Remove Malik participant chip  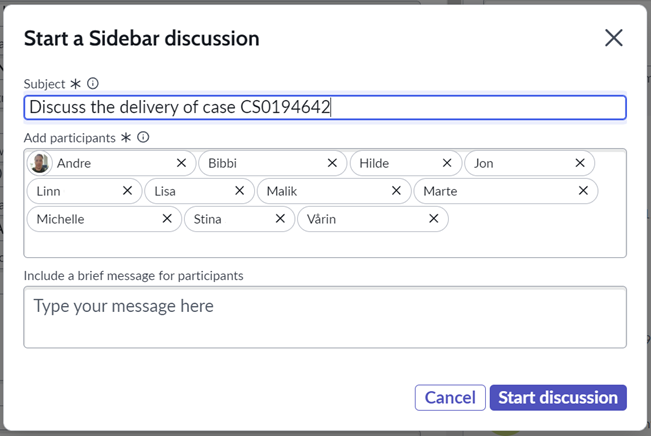click(x=396, y=191)
